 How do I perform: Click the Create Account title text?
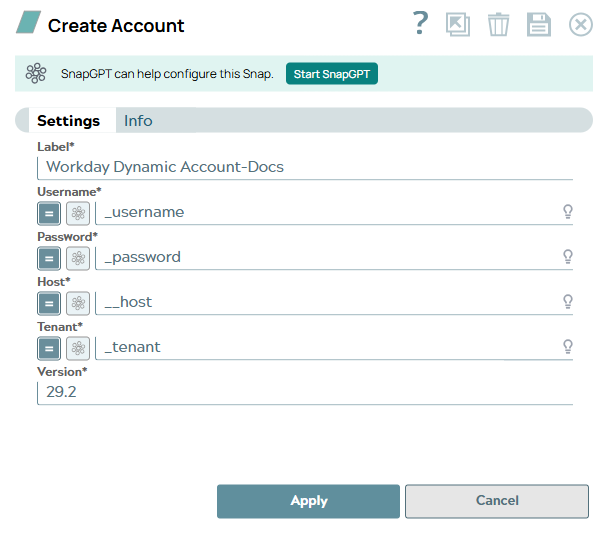116,26
